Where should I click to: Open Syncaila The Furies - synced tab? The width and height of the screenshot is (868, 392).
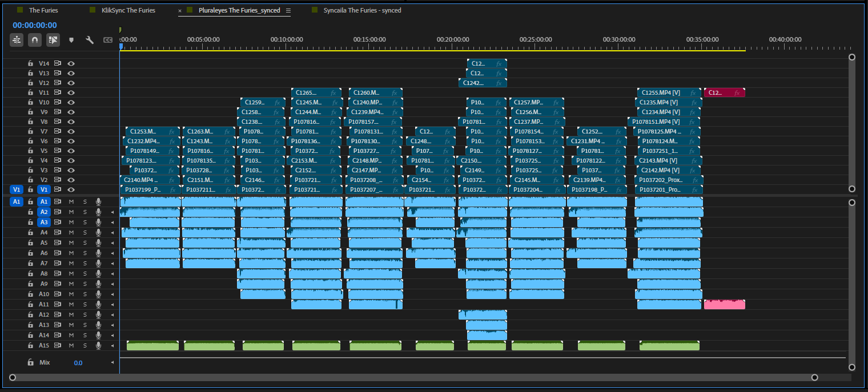point(362,10)
